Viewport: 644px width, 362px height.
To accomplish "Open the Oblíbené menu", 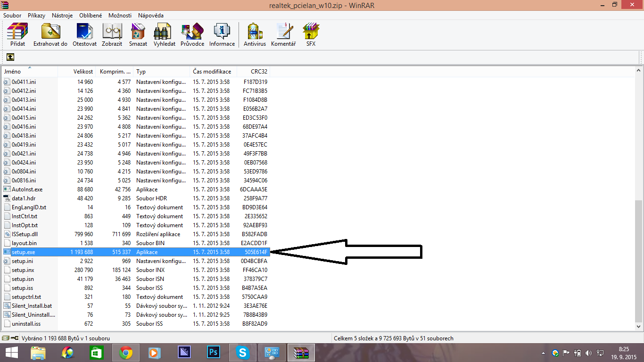I will (91, 16).
